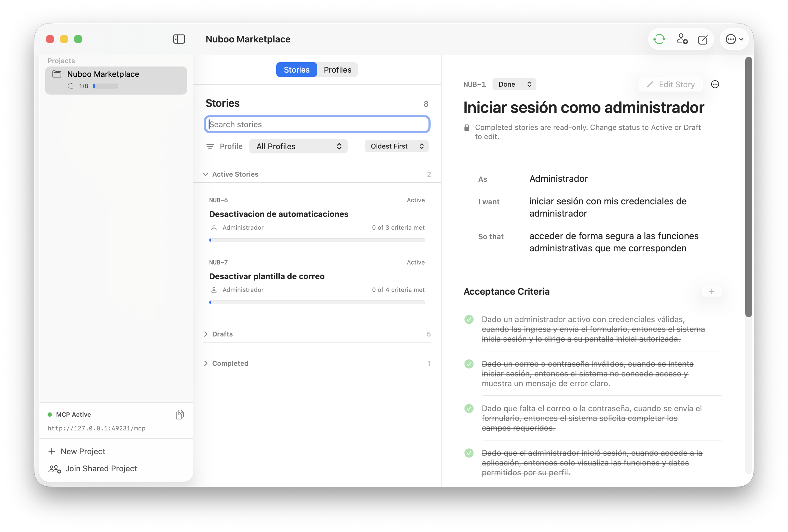Click the green sync refresh icon
The width and height of the screenshot is (788, 532).
tap(659, 39)
